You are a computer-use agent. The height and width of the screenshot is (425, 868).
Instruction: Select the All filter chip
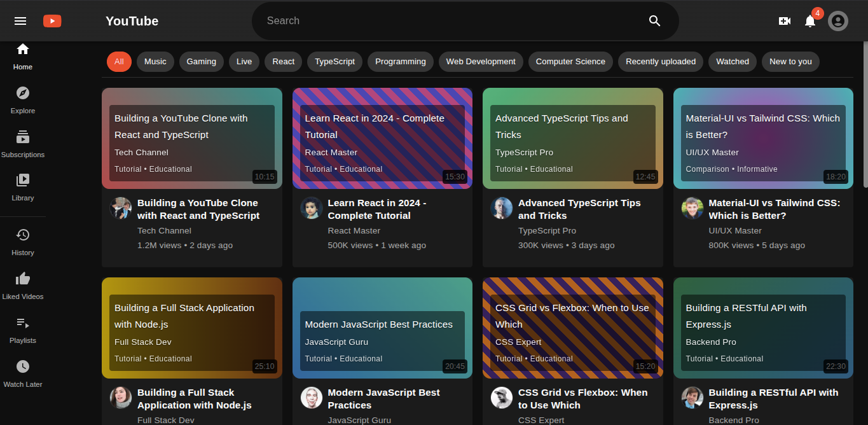[x=119, y=62]
